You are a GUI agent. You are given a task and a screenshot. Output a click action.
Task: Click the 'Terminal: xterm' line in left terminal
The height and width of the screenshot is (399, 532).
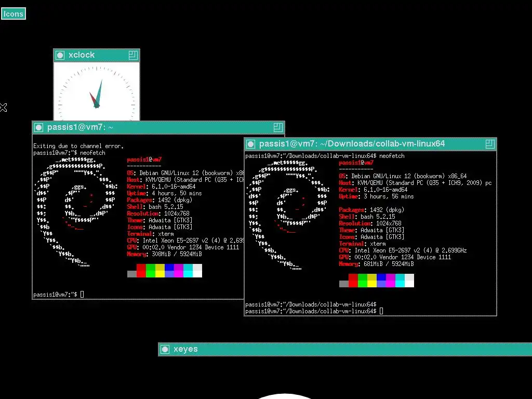150,234
